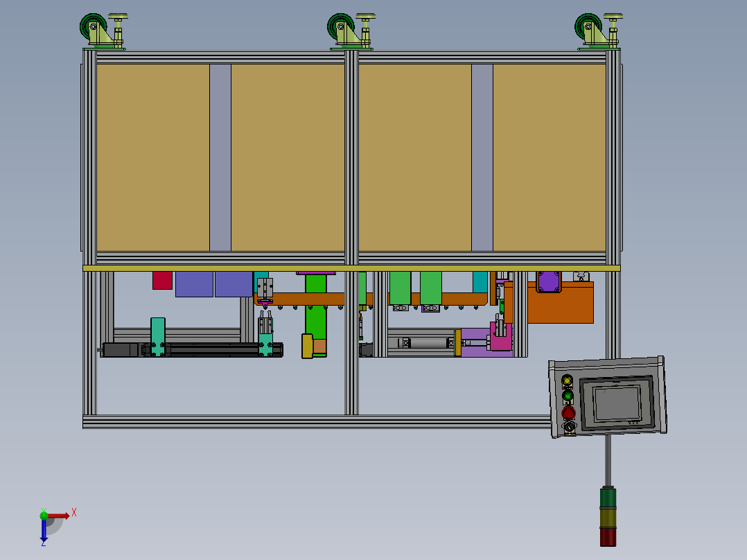Click the blue Z axis arrow of the triad
The height and width of the screenshot is (560, 747).
(44, 531)
